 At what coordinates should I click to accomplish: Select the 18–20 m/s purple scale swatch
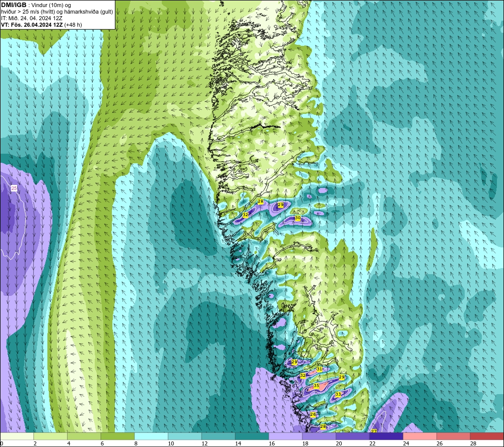click(319, 436)
